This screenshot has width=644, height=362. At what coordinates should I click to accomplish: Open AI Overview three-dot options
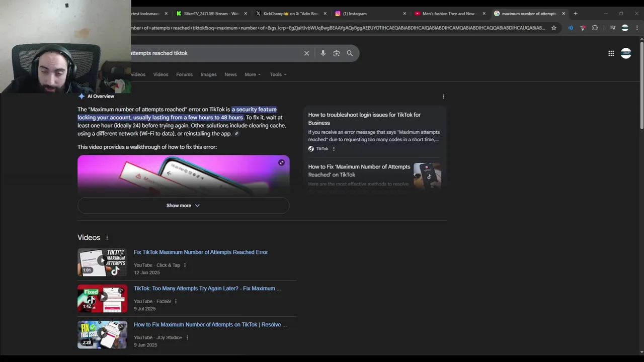click(443, 97)
